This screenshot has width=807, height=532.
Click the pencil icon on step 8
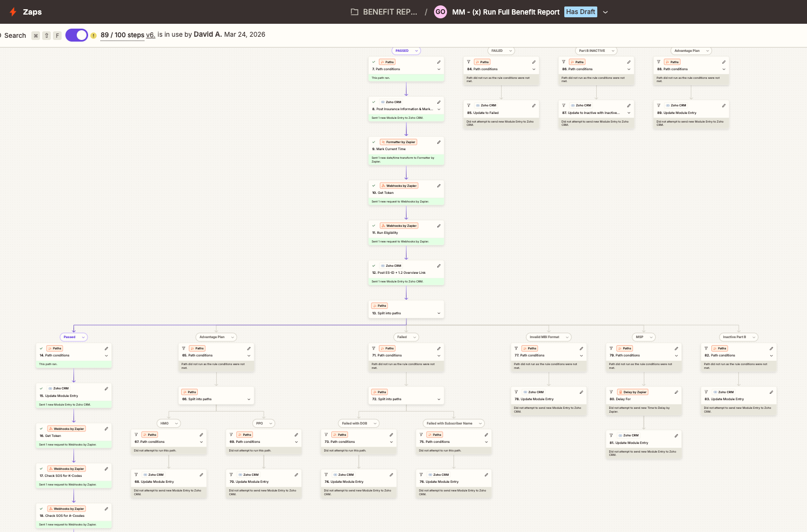(x=438, y=102)
